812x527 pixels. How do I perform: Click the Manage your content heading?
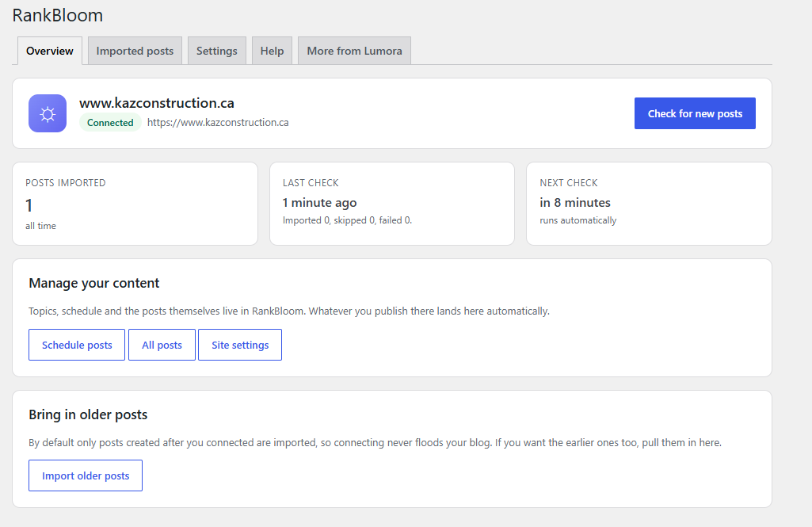pos(93,283)
